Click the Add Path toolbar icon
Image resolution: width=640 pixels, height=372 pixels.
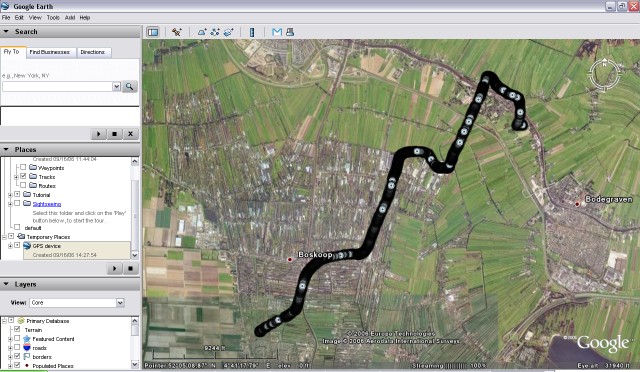(215, 32)
